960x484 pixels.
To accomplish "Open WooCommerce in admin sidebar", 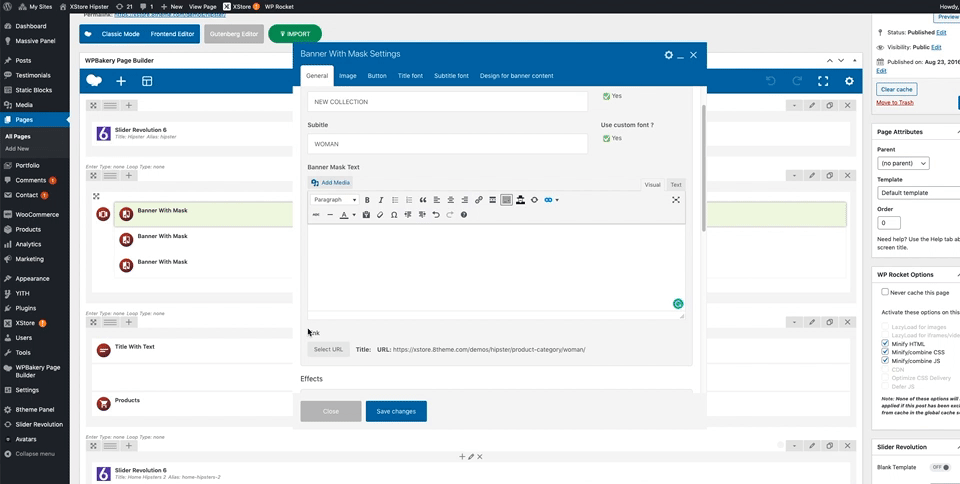I will 37,215.
